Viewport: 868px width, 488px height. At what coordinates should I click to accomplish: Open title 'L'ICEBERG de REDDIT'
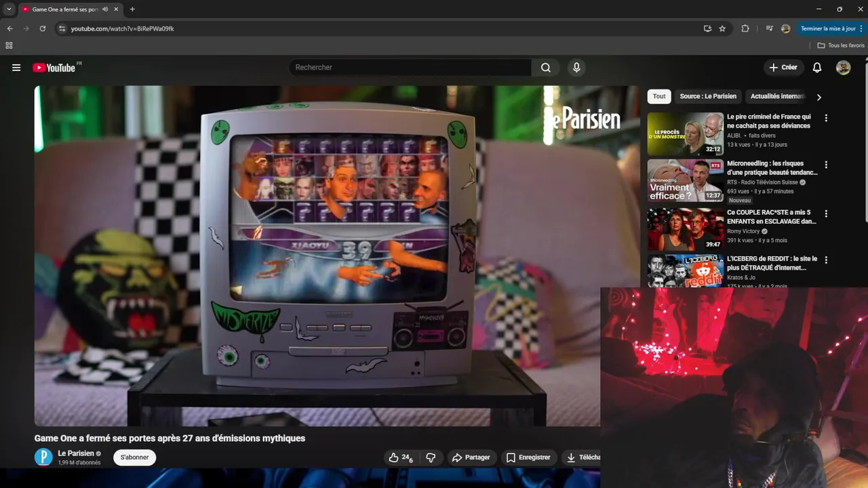tap(772, 264)
